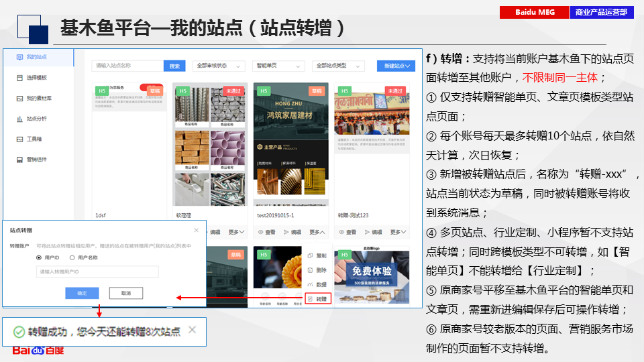Choose 复制 in the 更多 menu
This screenshot has width=644, height=362.
[x=317, y=255]
